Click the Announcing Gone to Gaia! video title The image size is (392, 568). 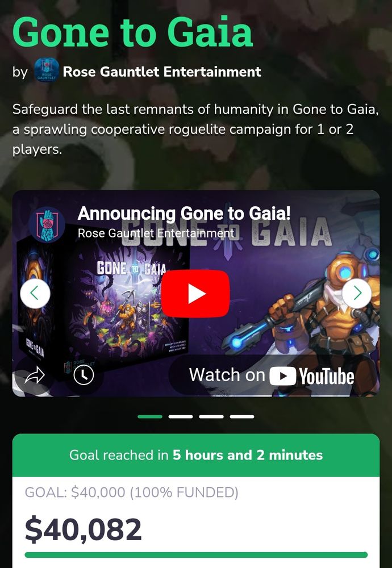(x=184, y=213)
